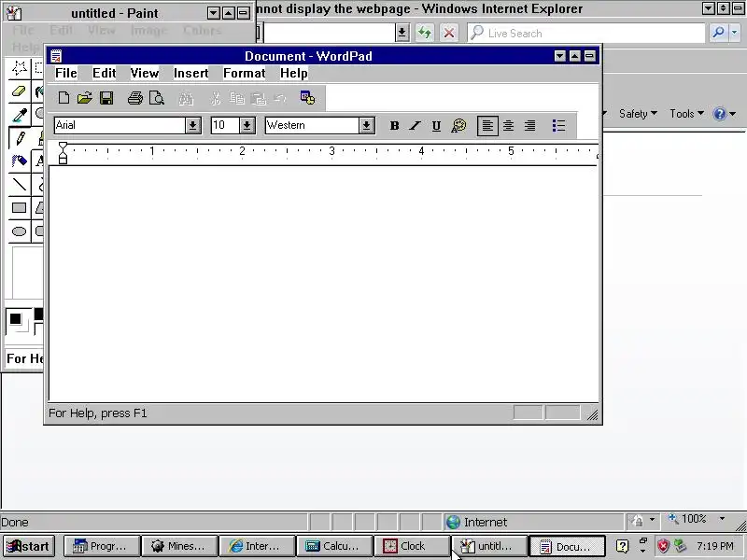Click the indent marker on WordPad ruler
The width and height of the screenshot is (747, 560).
(63, 152)
